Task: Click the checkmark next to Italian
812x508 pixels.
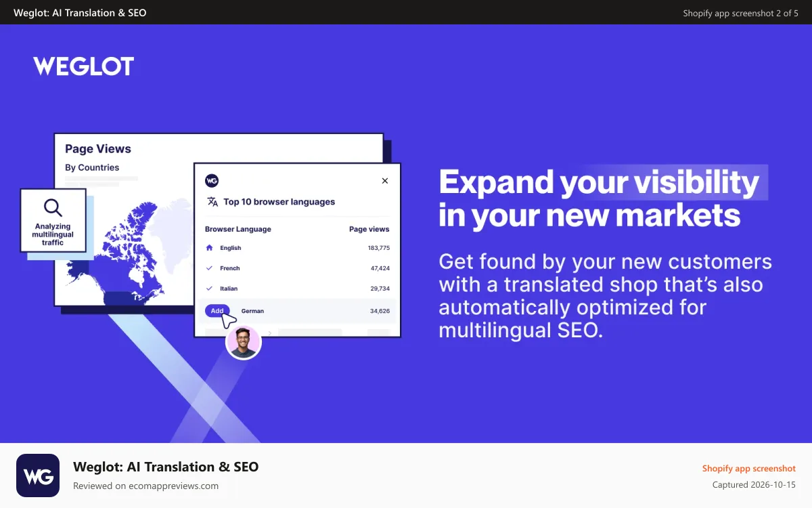Action: (x=209, y=289)
